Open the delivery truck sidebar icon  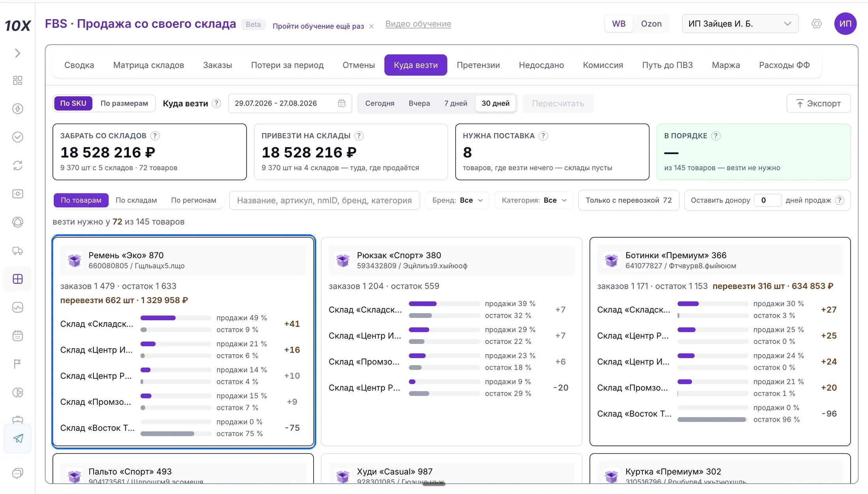pyautogui.click(x=17, y=251)
